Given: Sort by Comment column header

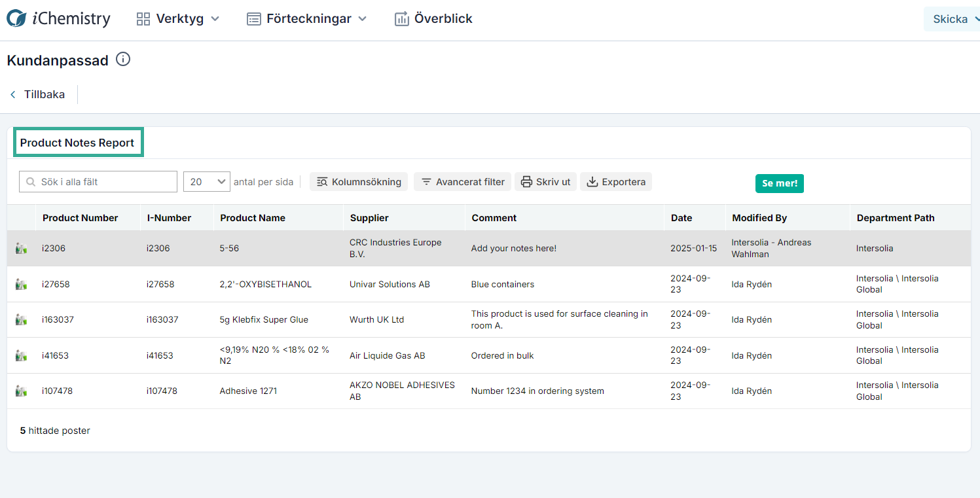Looking at the screenshot, I should [x=494, y=218].
